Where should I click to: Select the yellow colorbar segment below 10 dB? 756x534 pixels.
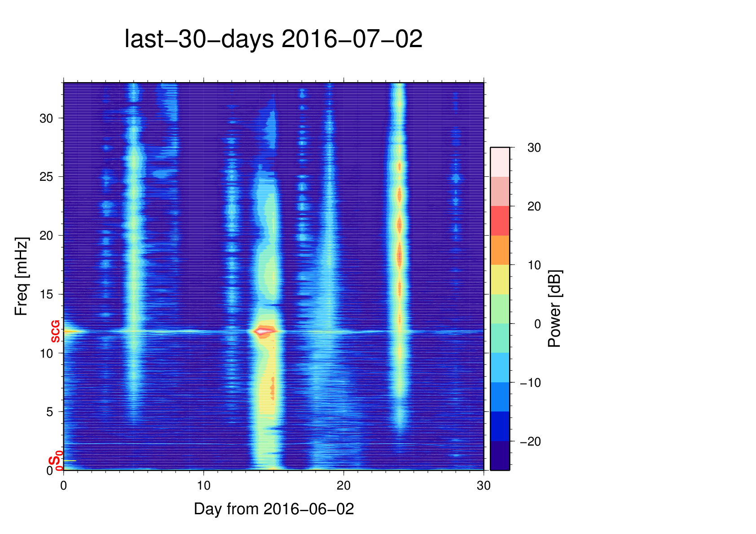500,279
